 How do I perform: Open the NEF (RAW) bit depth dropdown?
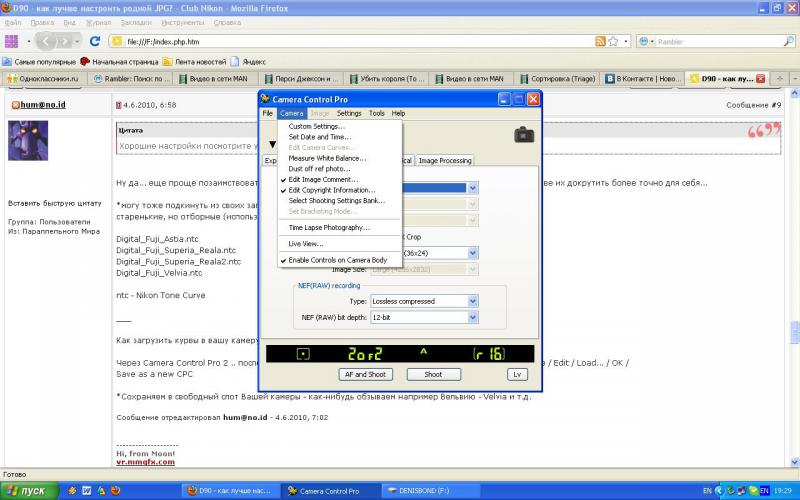click(x=472, y=317)
